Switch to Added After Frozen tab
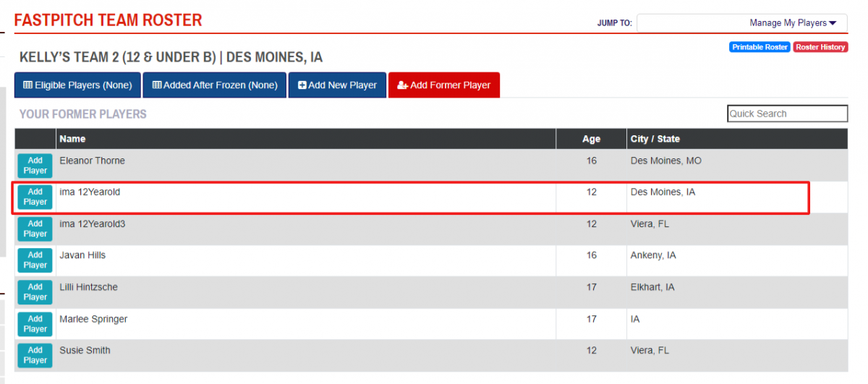This screenshot has height=384, width=868. pos(214,85)
